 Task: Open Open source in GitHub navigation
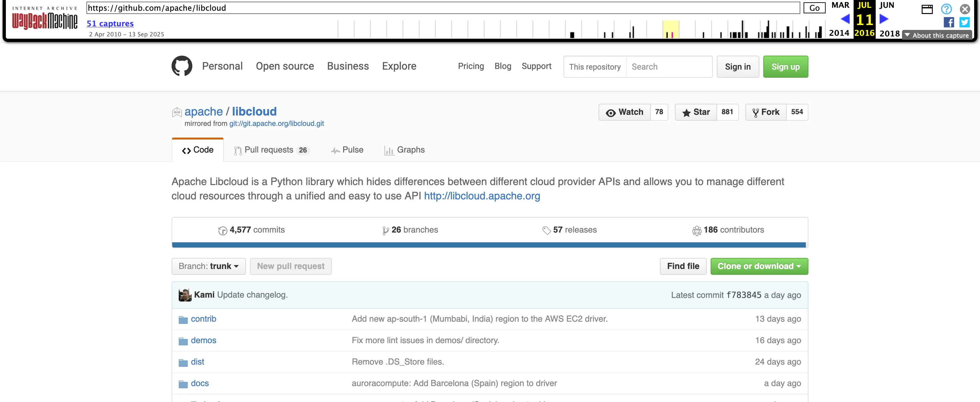285,66
